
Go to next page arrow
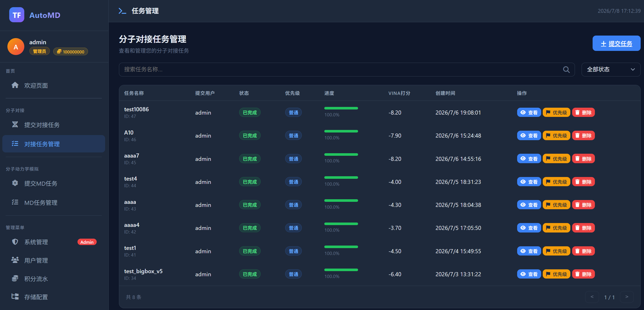point(627,297)
